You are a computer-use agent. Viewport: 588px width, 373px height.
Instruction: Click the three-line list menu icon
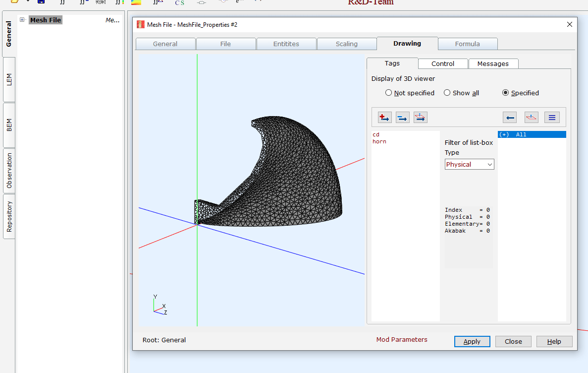click(552, 118)
